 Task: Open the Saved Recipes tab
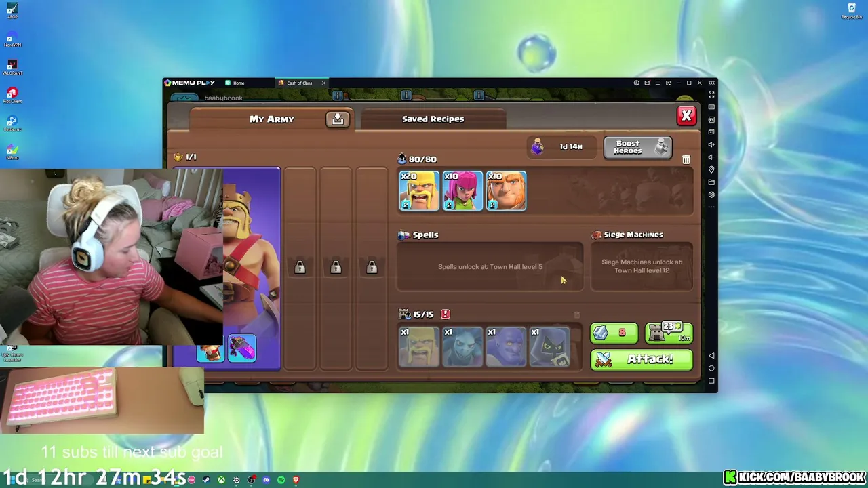(433, 119)
